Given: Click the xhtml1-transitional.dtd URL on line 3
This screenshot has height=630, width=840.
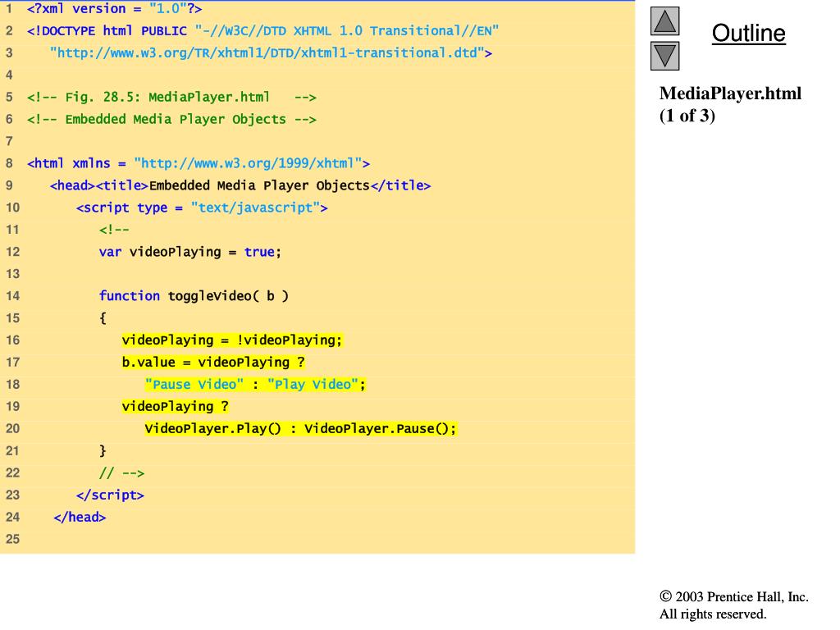Looking at the screenshot, I should coord(271,52).
